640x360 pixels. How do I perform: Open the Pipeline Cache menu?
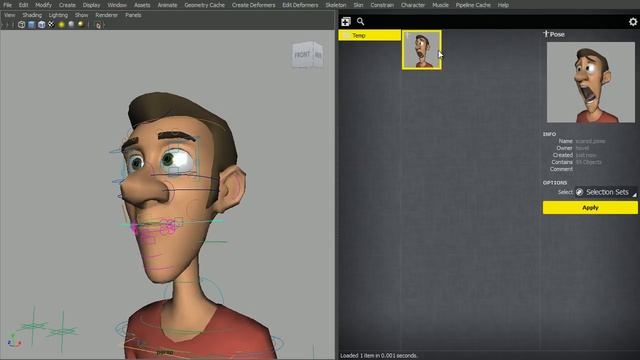(x=473, y=5)
